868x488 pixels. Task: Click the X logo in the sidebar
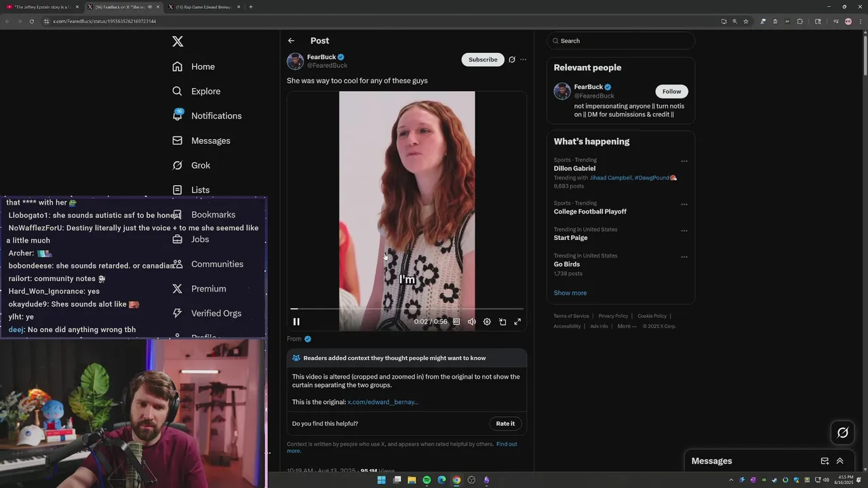coord(178,41)
